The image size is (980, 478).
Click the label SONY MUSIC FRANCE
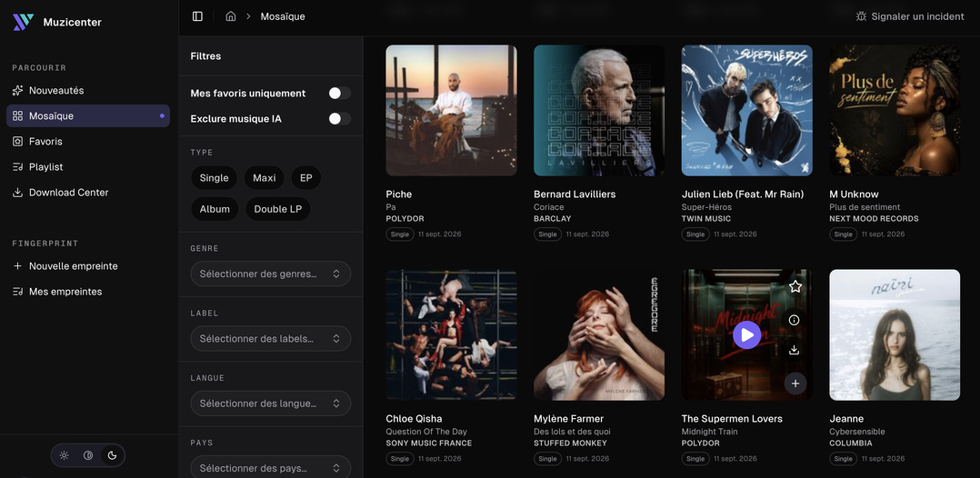[429, 443]
